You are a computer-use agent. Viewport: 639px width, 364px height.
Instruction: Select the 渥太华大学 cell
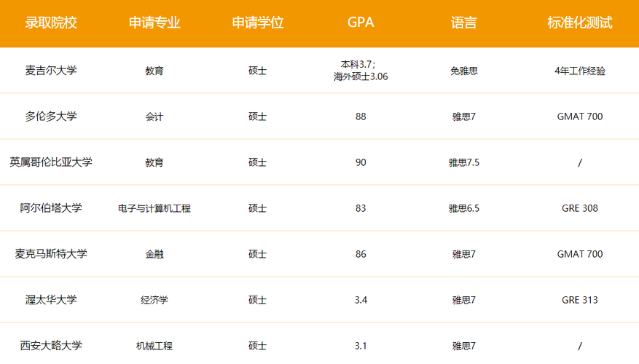click(x=51, y=300)
